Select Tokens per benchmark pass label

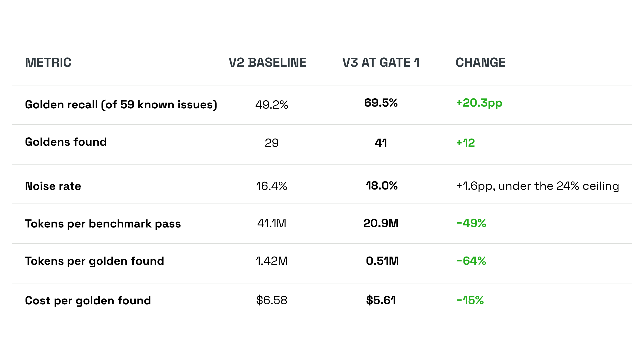pos(103,224)
